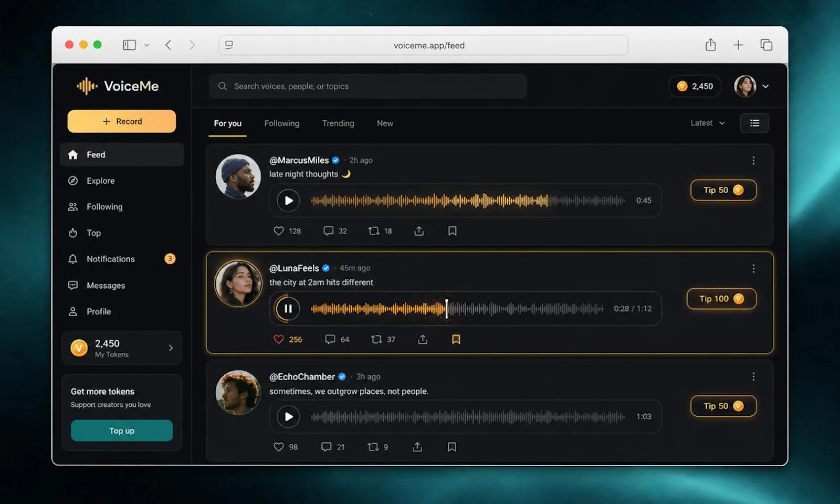
Task: Go back in the browser
Action: (x=169, y=45)
